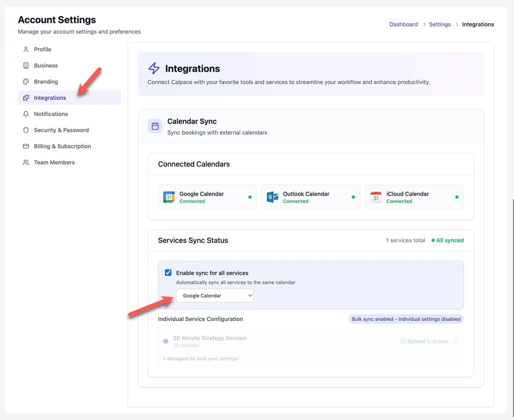This screenshot has height=420, width=514.
Task: Click the Branding palette icon
Action: tap(26, 82)
